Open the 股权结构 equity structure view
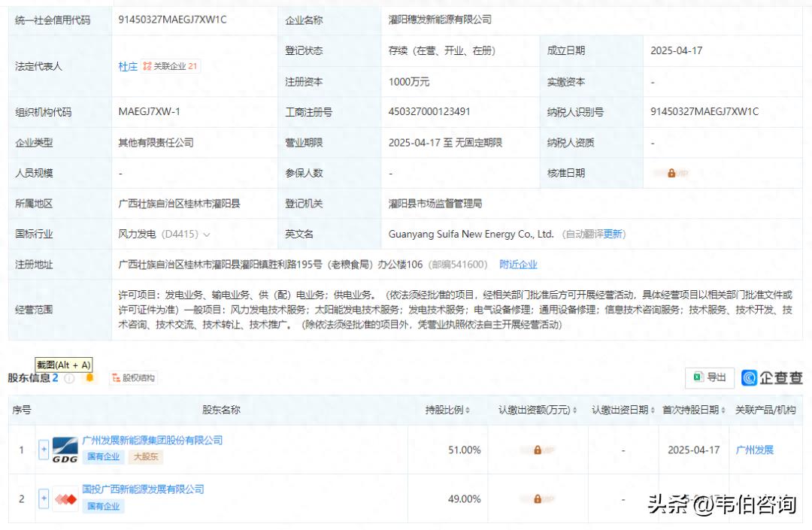Image resolution: width=812 pixels, height=530 pixels. click(134, 378)
